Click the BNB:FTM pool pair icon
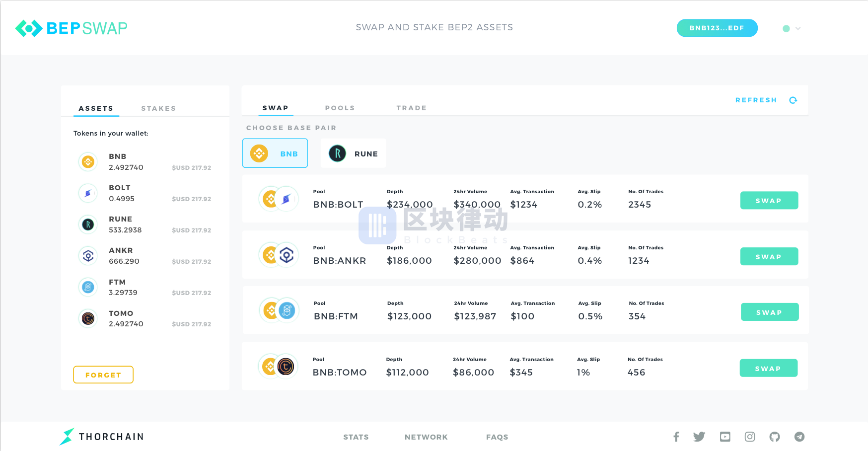Image resolution: width=868 pixels, height=451 pixels. click(279, 310)
